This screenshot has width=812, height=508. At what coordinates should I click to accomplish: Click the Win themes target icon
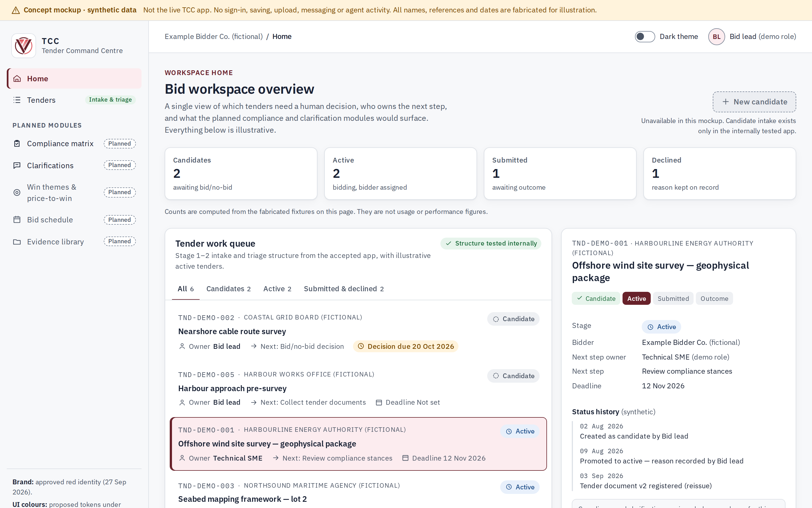point(17,192)
